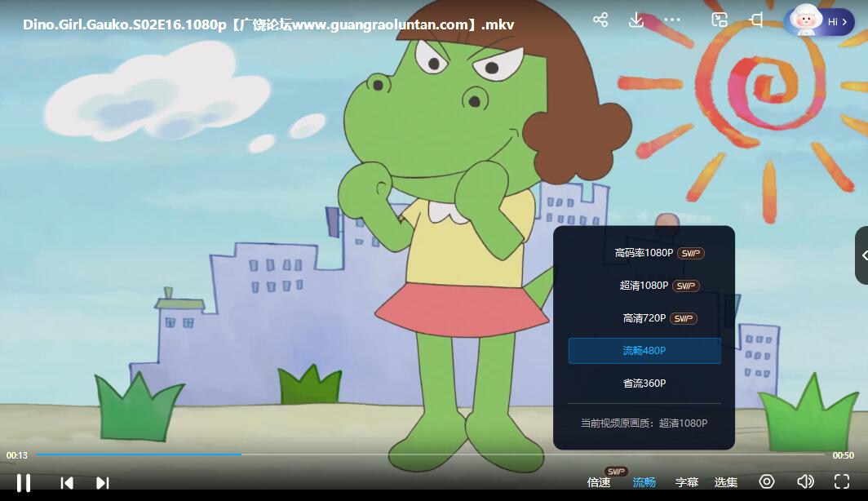This screenshot has height=501, width=868.
Task: Switch to 省流360P quality
Action: 644,383
